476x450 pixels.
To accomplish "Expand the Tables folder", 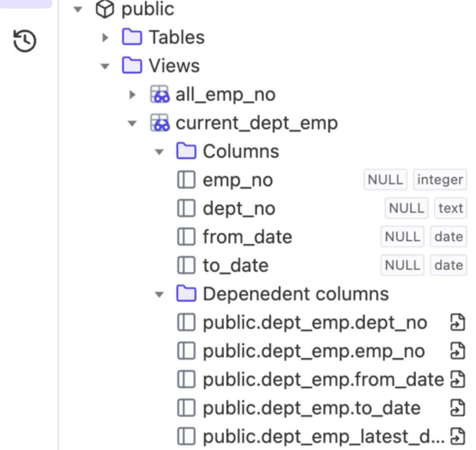I will coord(105,37).
